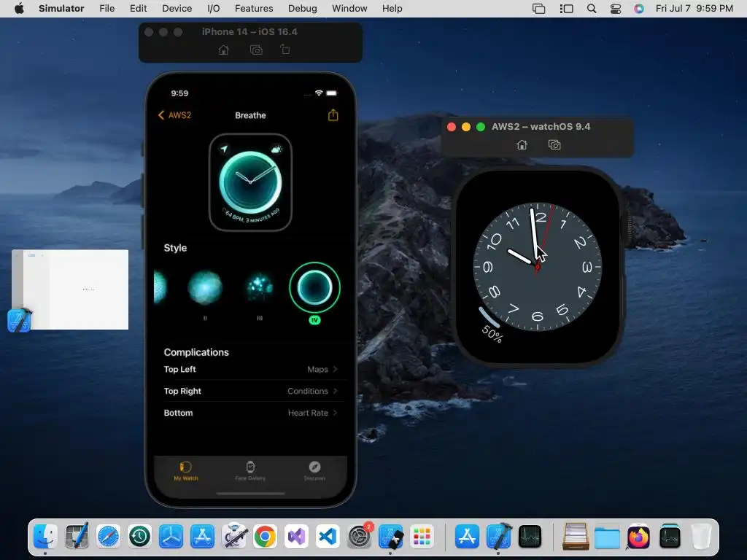The width and height of the screenshot is (747, 560).
Task: Open Xcode hammer icon in Dock
Action: (499, 536)
